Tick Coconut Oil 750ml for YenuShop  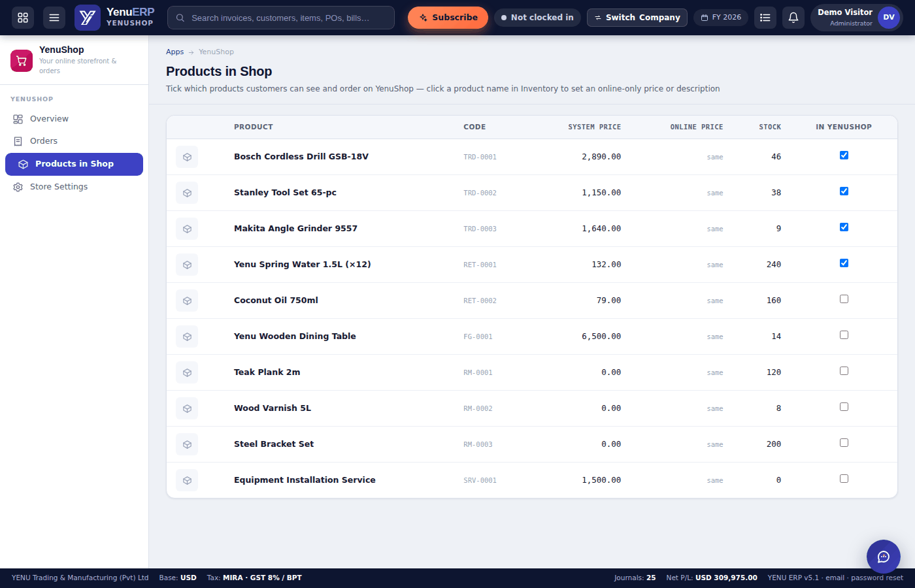[x=844, y=299]
